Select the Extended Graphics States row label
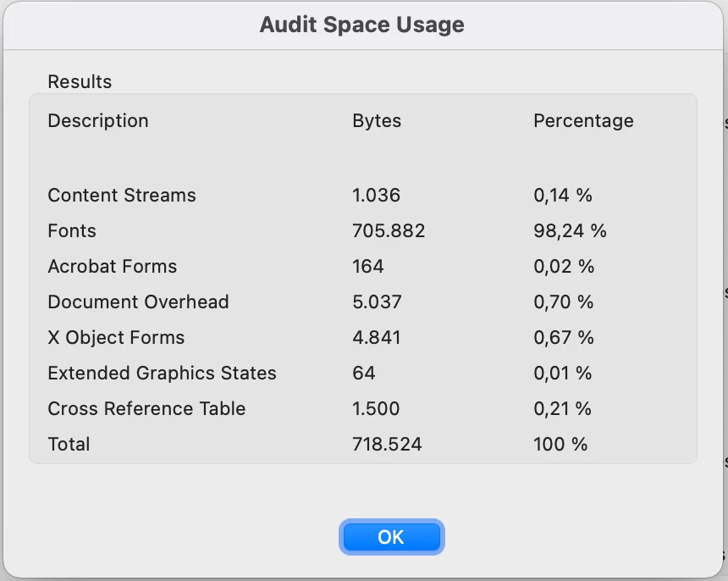The image size is (728, 581). 162,373
